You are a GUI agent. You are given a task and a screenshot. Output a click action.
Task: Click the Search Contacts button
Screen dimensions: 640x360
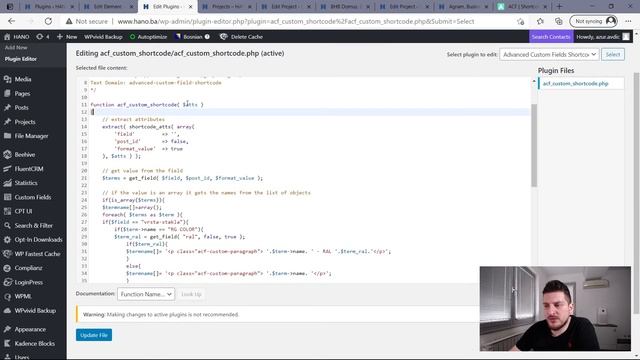(551, 37)
